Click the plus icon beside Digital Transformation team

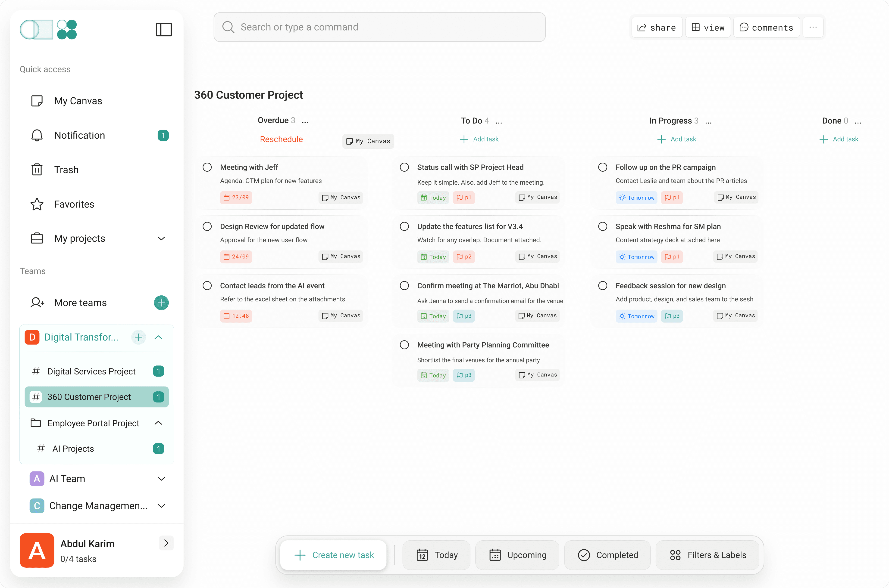[138, 337]
